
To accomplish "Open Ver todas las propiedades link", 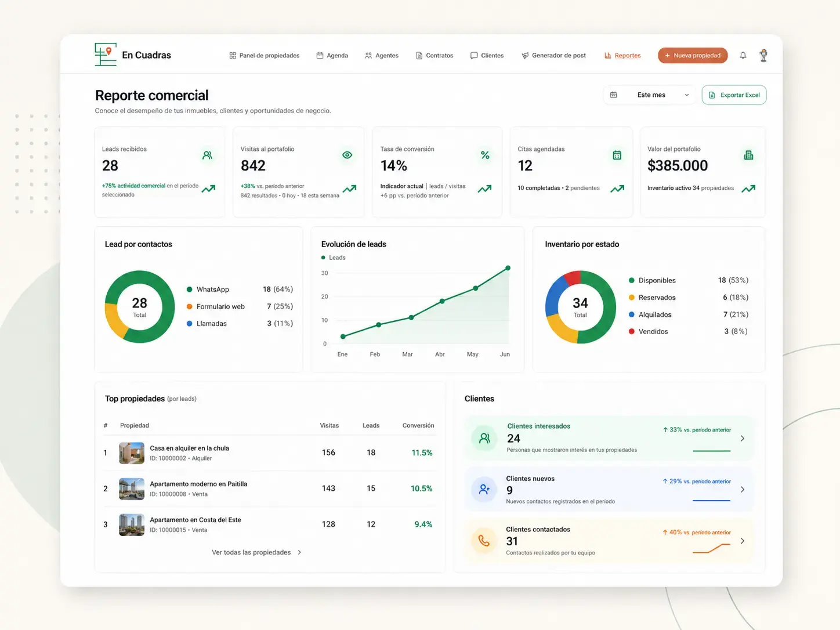I will tap(251, 552).
